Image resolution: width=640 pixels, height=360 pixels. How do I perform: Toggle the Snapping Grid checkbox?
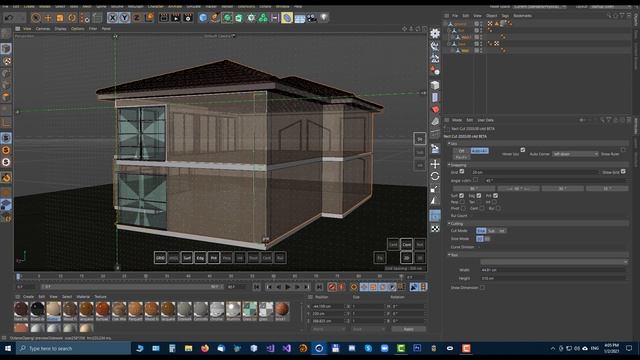462,171
